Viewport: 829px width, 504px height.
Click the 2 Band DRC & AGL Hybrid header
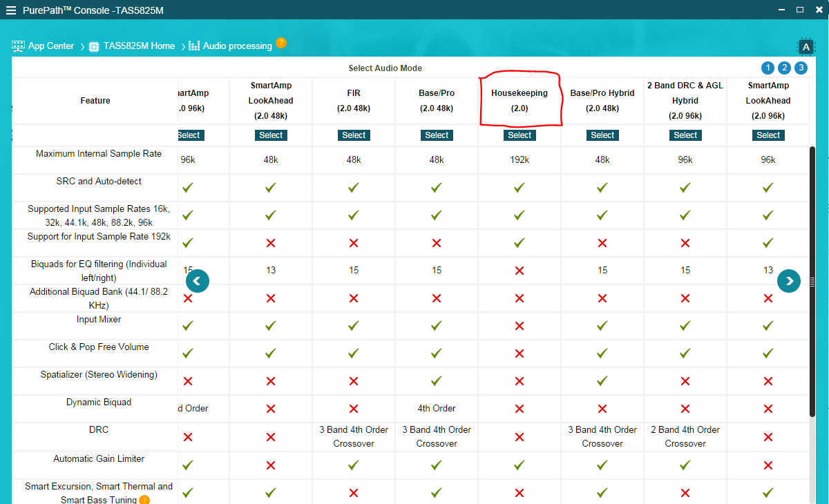pos(685,101)
